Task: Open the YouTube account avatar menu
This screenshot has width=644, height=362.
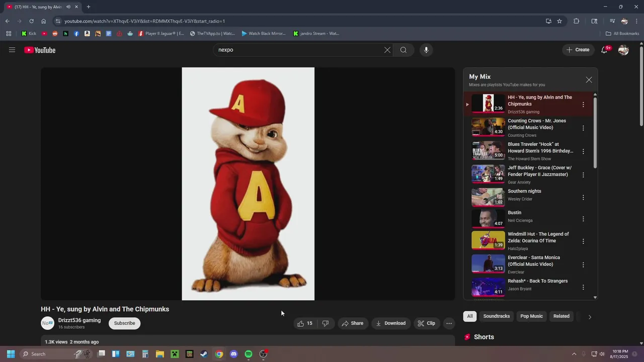Action: point(623,50)
